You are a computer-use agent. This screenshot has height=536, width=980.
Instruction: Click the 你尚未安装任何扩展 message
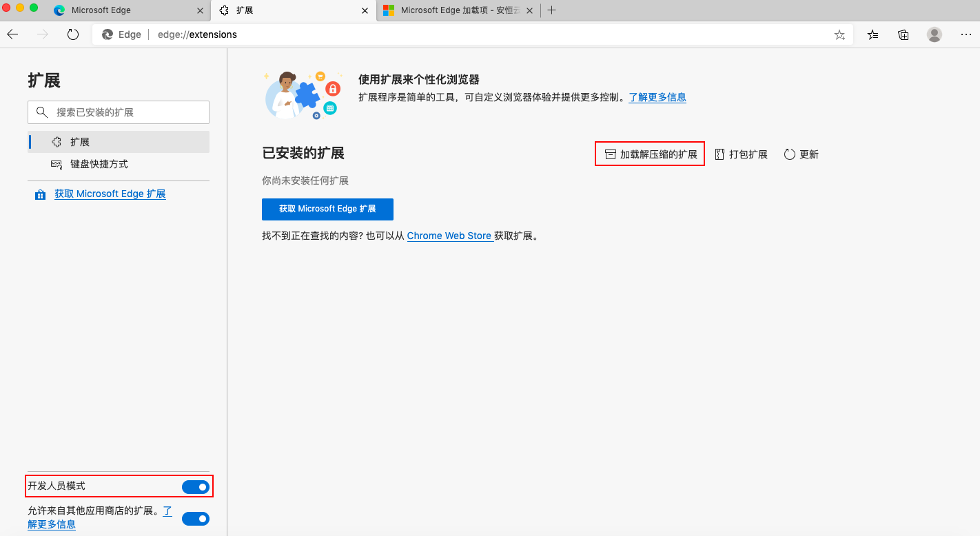(x=305, y=181)
